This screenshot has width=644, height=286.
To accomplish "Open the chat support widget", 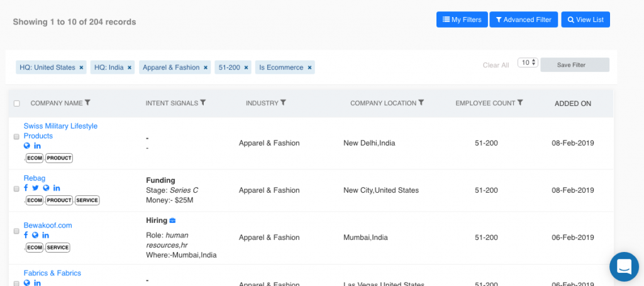I will click(x=624, y=266).
